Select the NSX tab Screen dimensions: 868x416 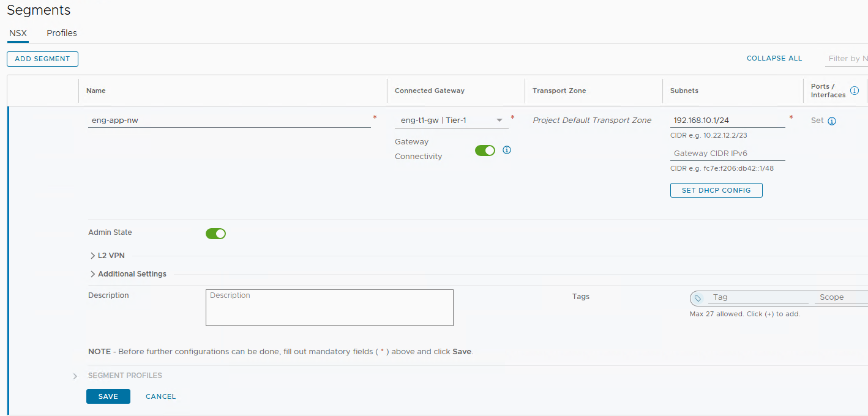click(18, 33)
